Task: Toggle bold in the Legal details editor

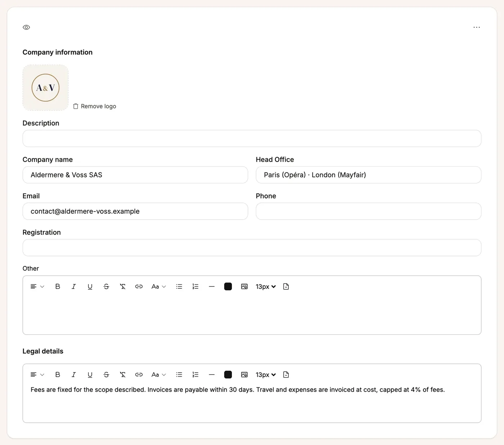Action: (58, 375)
